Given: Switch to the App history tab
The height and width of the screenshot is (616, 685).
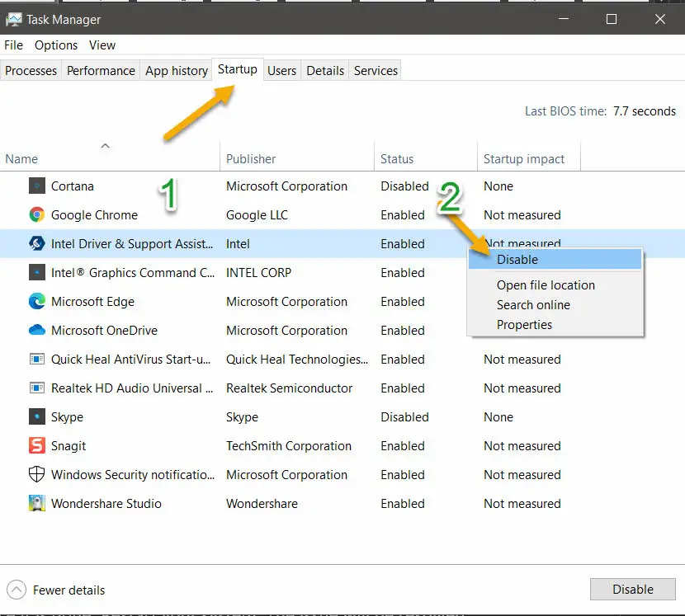Looking at the screenshot, I should 177,71.
